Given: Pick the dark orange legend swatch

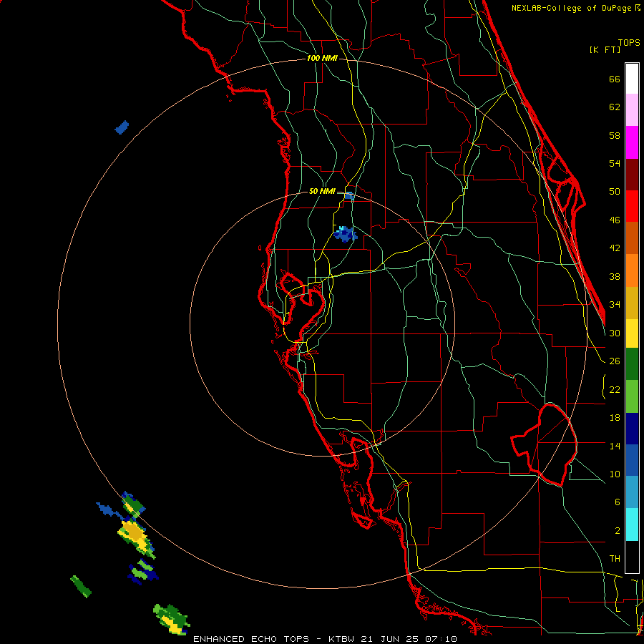Looking at the screenshot, I should 632,238.
